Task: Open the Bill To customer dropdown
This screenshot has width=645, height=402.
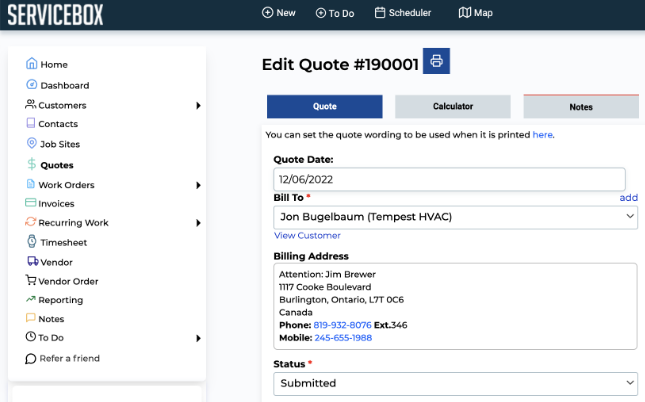Action: pyautogui.click(x=455, y=217)
